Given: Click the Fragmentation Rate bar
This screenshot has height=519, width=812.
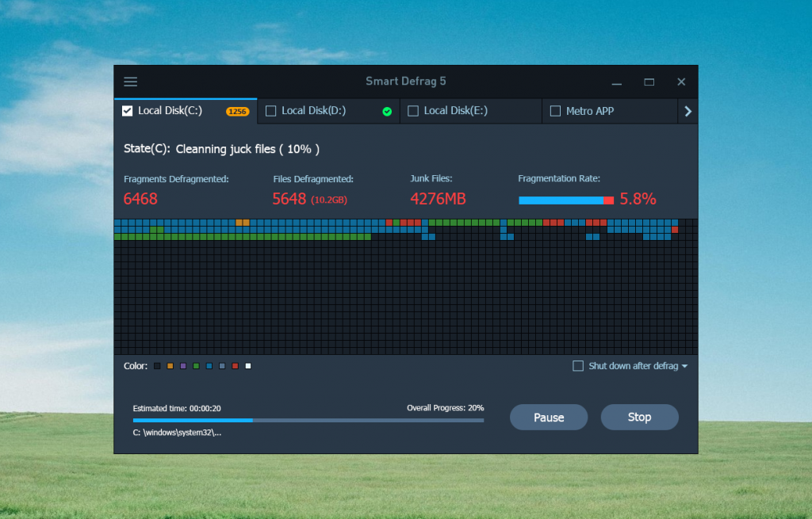Looking at the screenshot, I should coord(566,200).
